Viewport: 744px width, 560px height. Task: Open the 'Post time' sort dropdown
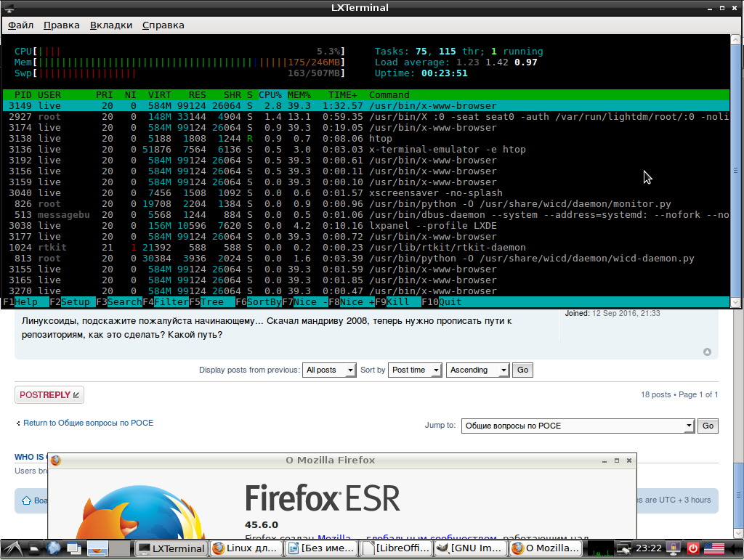[x=415, y=370]
